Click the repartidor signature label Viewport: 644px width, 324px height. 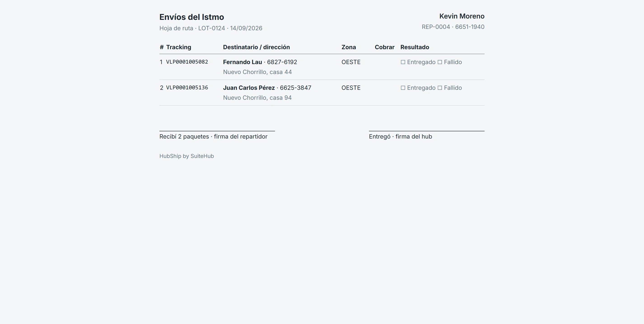(213, 137)
